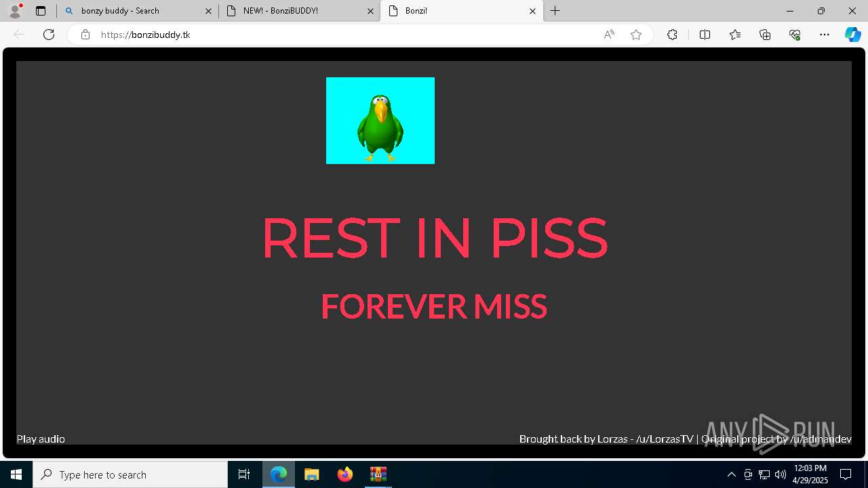Click the Edge taskbar icon
Image resolution: width=868 pixels, height=488 pixels.
click(x=279, y=474)
